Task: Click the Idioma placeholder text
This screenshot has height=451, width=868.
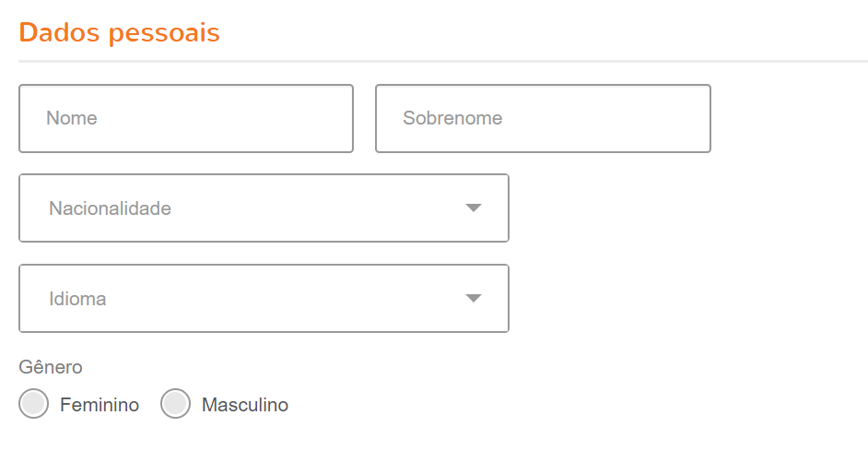Action: click(x=77, y=299)
